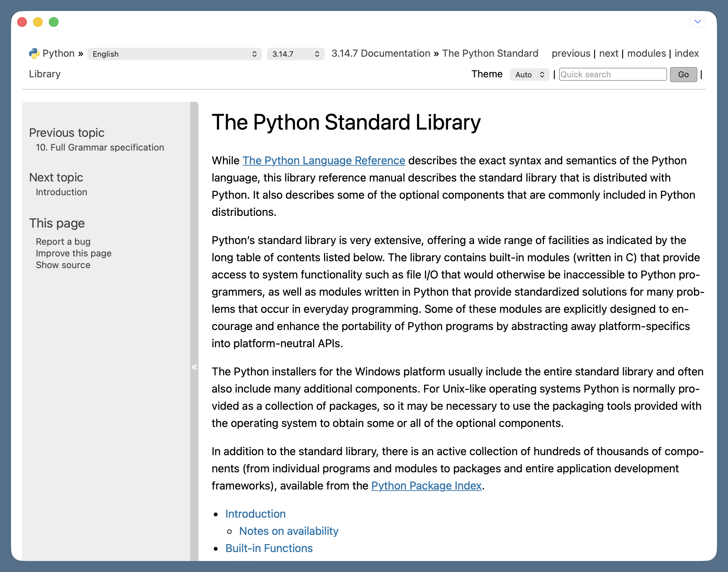
Task: Follow the Python Package Index link
Action: click(426, 486)
